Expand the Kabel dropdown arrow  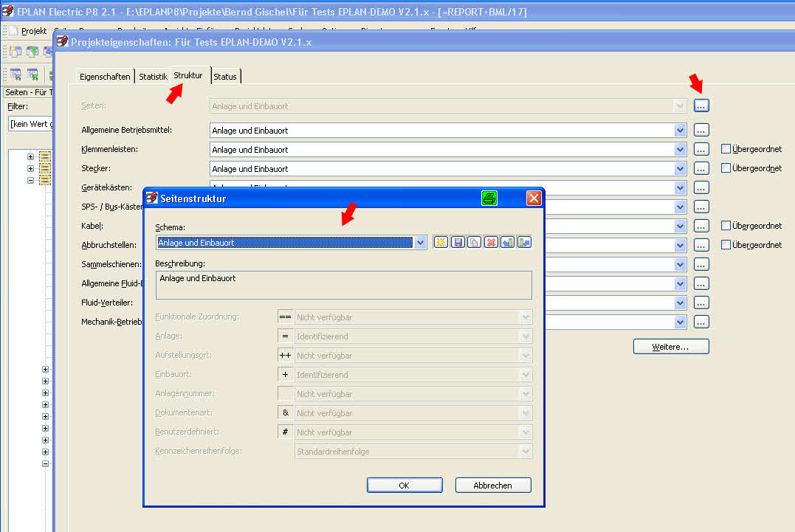[680, 226]
